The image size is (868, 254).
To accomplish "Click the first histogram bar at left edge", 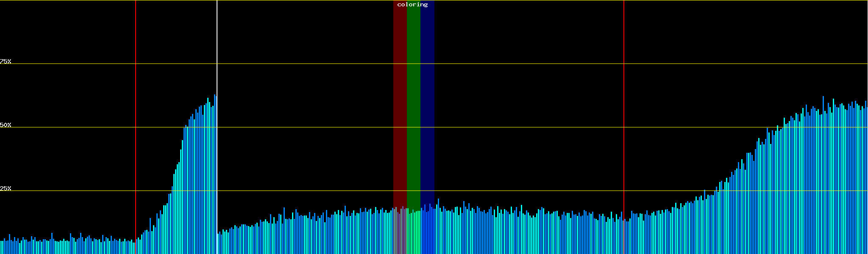I will pyautogui.click(x=1, y=248).
